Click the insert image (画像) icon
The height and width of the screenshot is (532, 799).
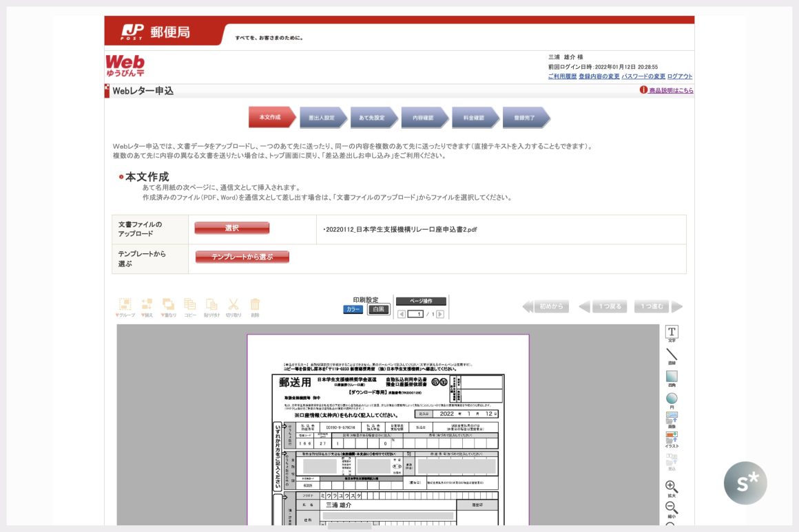coord(671,418)
